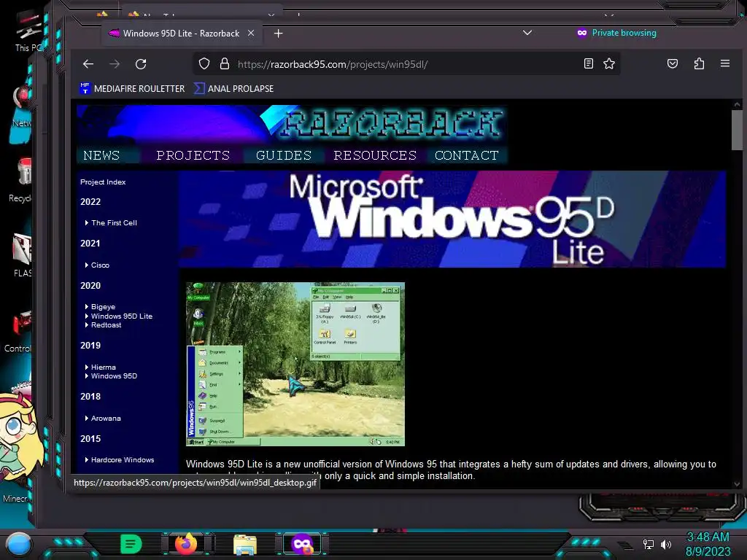
Task: Select the Windows 95D Lite - Razorback tab
Action: 182,34
